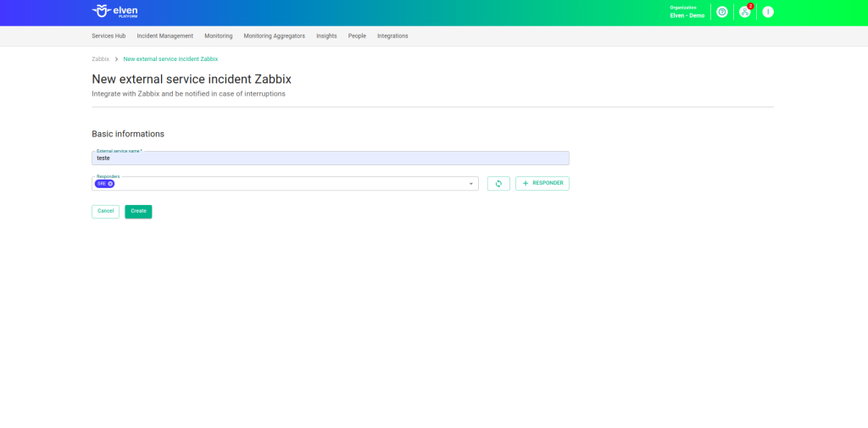Viewport: 868px width, 428px height.
Task: Click the refresh responders icon button
Action: click(498, 183)
